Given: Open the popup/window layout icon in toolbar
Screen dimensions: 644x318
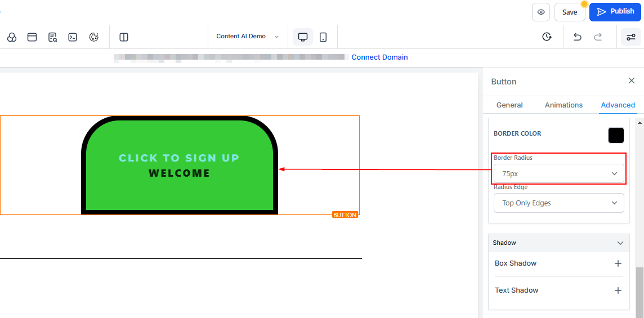Looking at the screenshot, I should coord(32,37).
